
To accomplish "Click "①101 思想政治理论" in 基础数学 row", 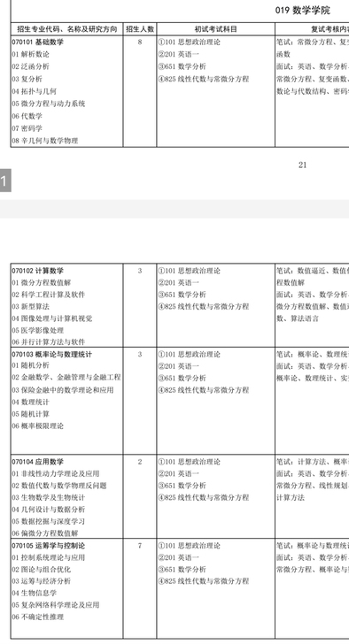I will click(190, 42).
